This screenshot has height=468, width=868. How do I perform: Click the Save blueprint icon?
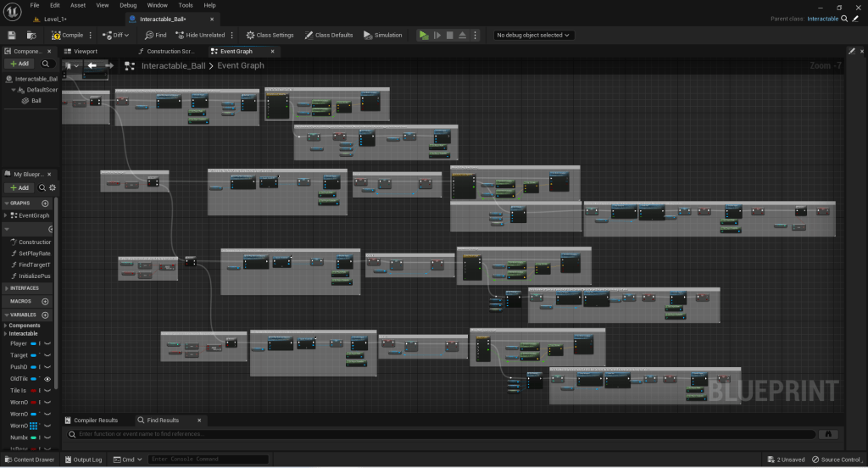pos(12,35)
